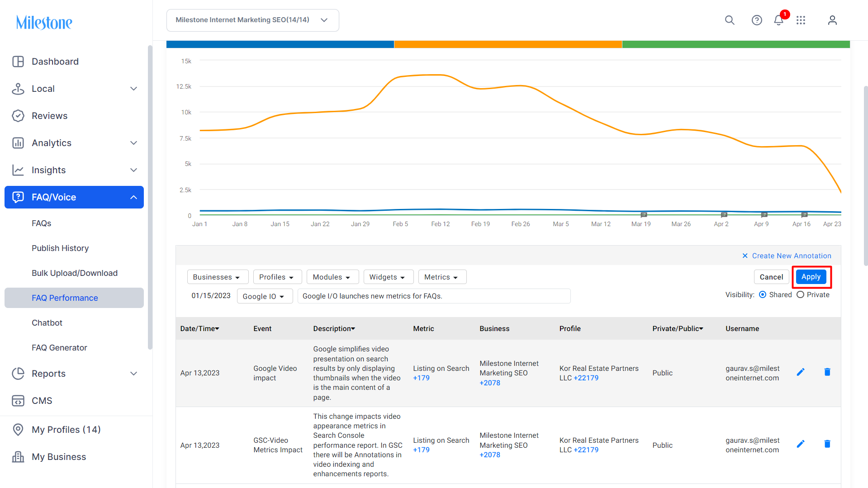The image size is (868, 488).
Task: Click the orange color bar segment
Action: tap(508, 44)
